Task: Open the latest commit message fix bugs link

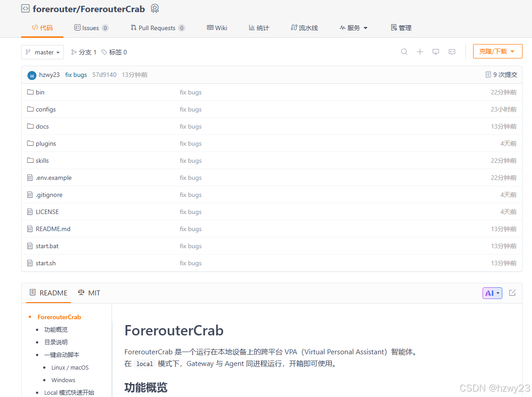Action: [x=76, y=75]
